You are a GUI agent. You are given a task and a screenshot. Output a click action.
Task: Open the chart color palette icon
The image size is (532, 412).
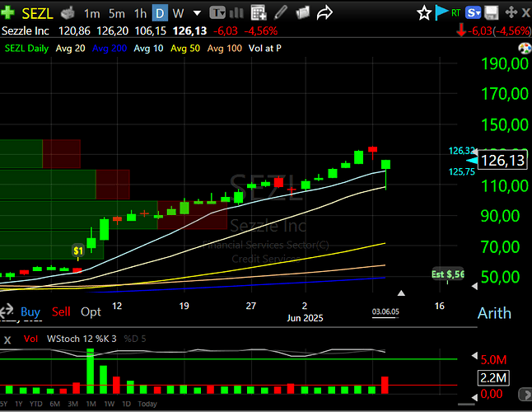click(x=525, y=49)
